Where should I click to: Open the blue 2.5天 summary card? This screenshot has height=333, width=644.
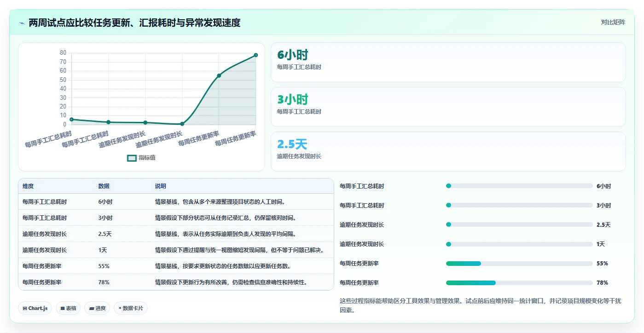tap(448, 151)
